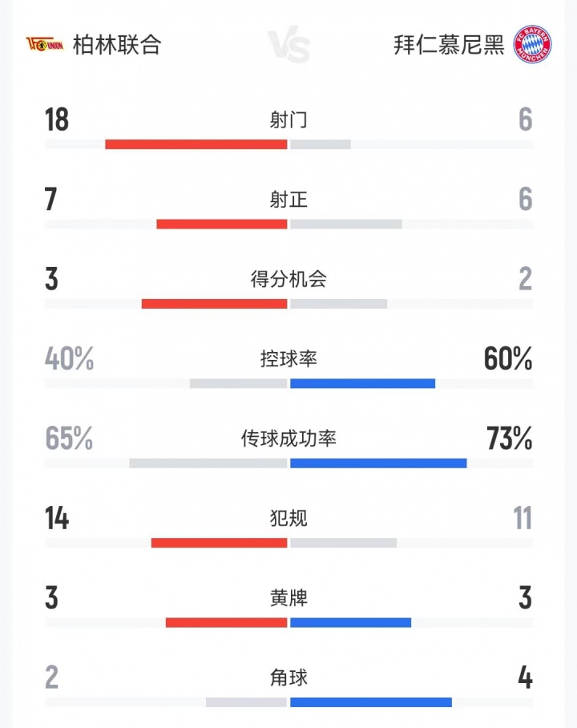This screenshot has width=577, height=728.
Task: Click the Bayern Munich club crest
Action: coord(533,43)
